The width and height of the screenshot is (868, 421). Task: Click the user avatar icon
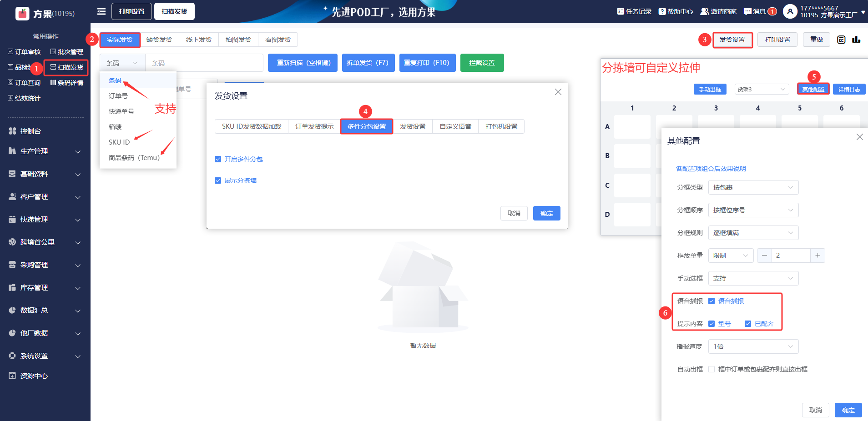click(x=790, y=11)
